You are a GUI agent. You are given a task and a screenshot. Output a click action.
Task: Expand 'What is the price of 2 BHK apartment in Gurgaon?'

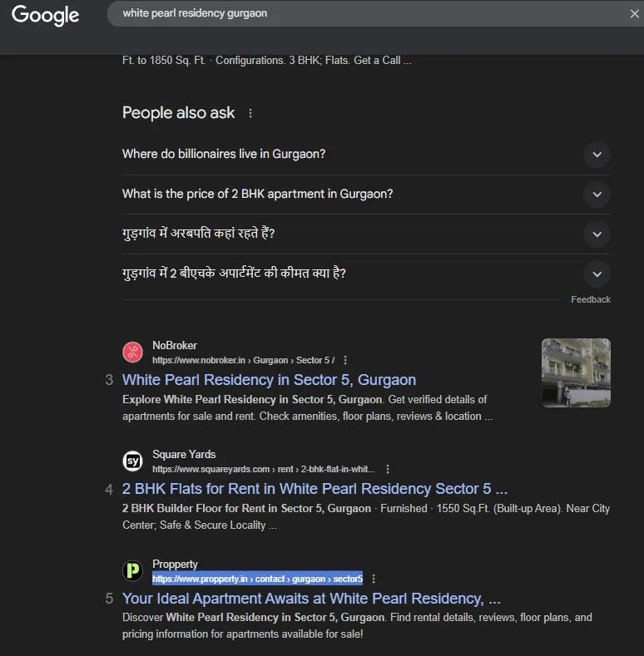366,194
